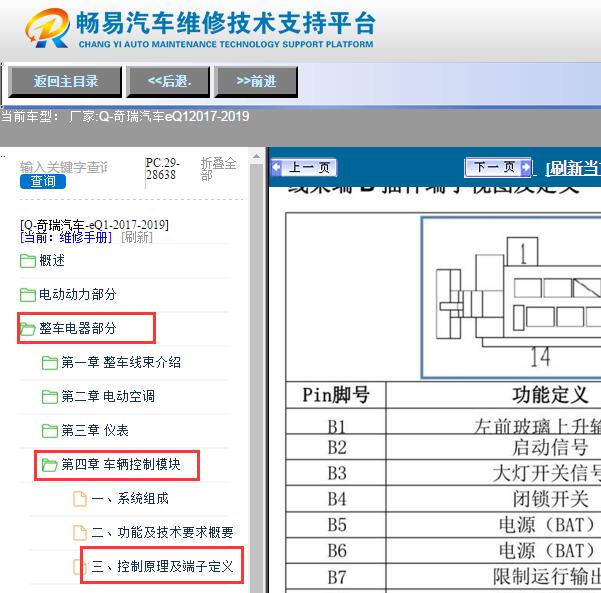This screenshot has height=593, width=601.
Task: Open 一、系统组成 page
Action: [x=130, y=499]
